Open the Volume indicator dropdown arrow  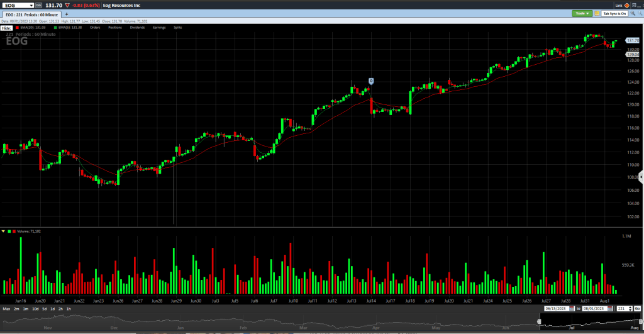tap(3, 231)
